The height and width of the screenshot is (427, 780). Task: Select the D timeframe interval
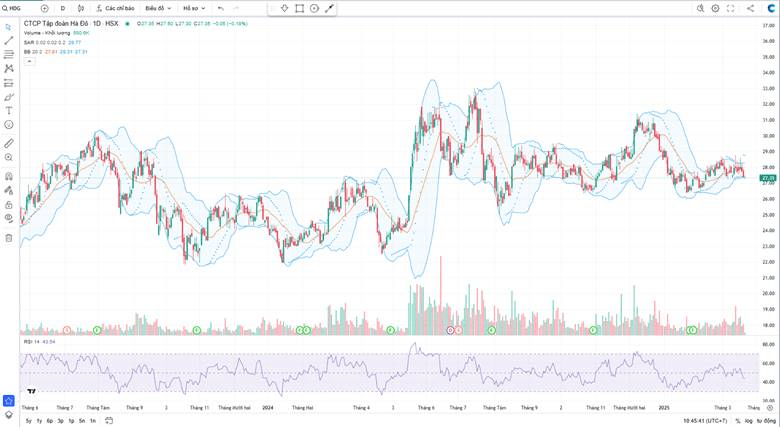coord(62,8)
